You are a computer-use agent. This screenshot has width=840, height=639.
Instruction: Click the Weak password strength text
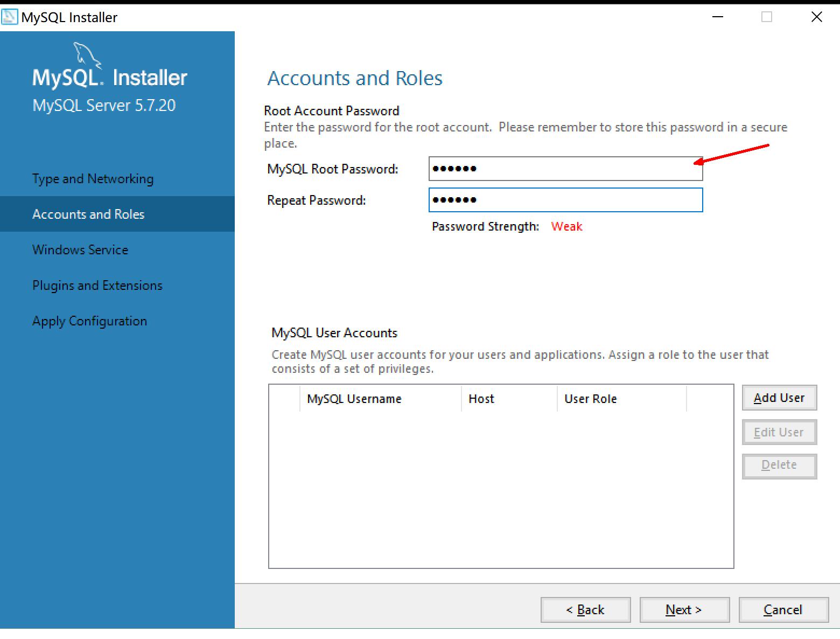point(566,227)
